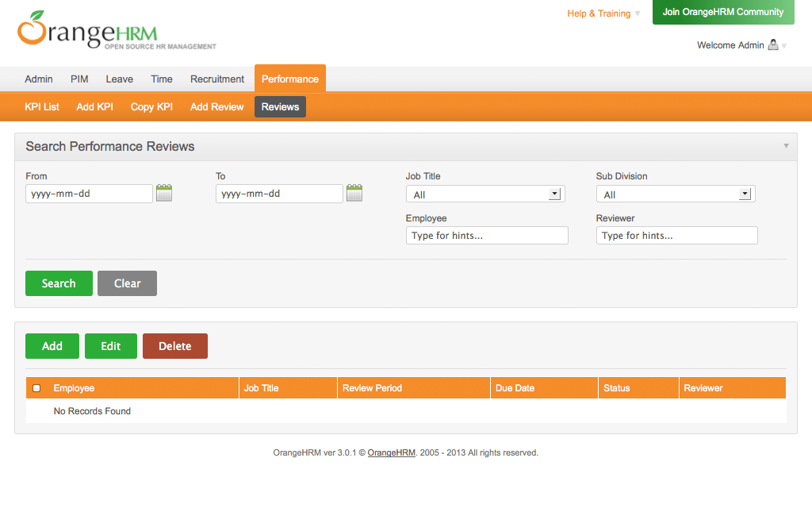Click the Employee Type for hints field
This screenshot has width=812, height=508.
pyautogui.click(x=487, y=235)
